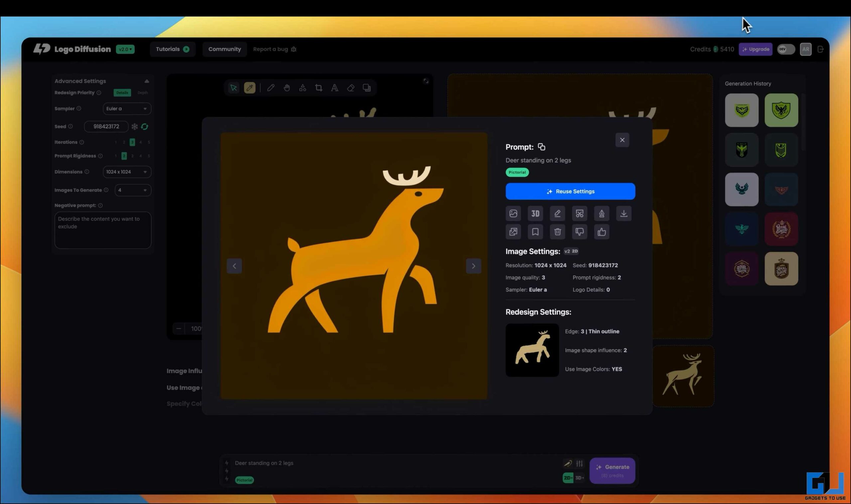The height and width of the screenshot is (504, 851).
Task: Open the Tutorials tab
Action: pyautogui.click(x=172, y=49)
